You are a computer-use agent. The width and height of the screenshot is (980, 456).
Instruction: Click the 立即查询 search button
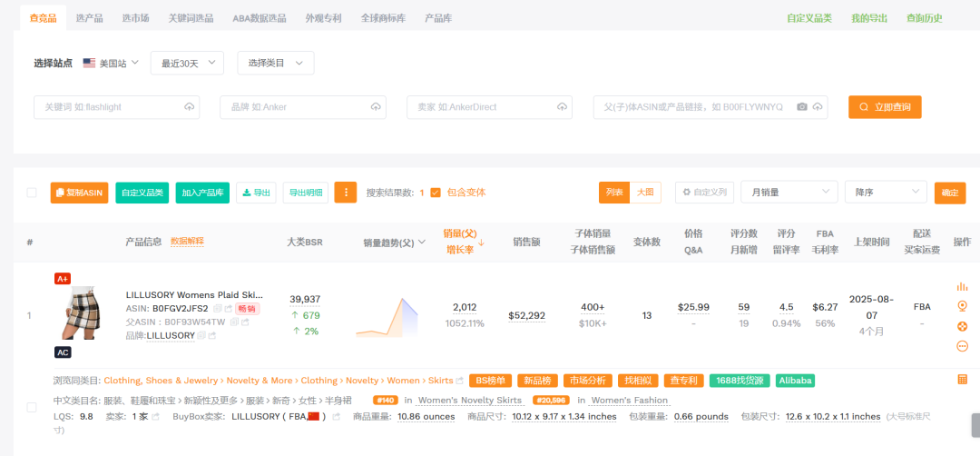[885, 107]
